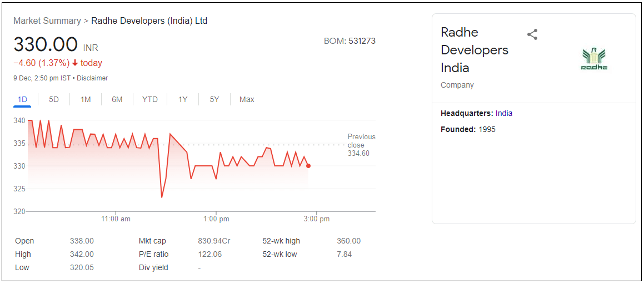Open the Market Summary breadcrumb link

[x=47, y=21]
